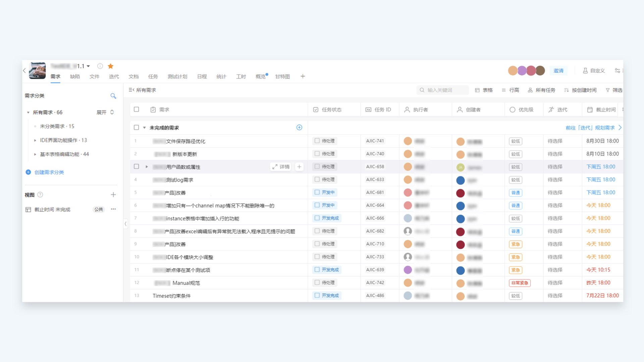Expand subtasks of 用户函数或属性 row
644x362 pixels.
pos(147,167)
